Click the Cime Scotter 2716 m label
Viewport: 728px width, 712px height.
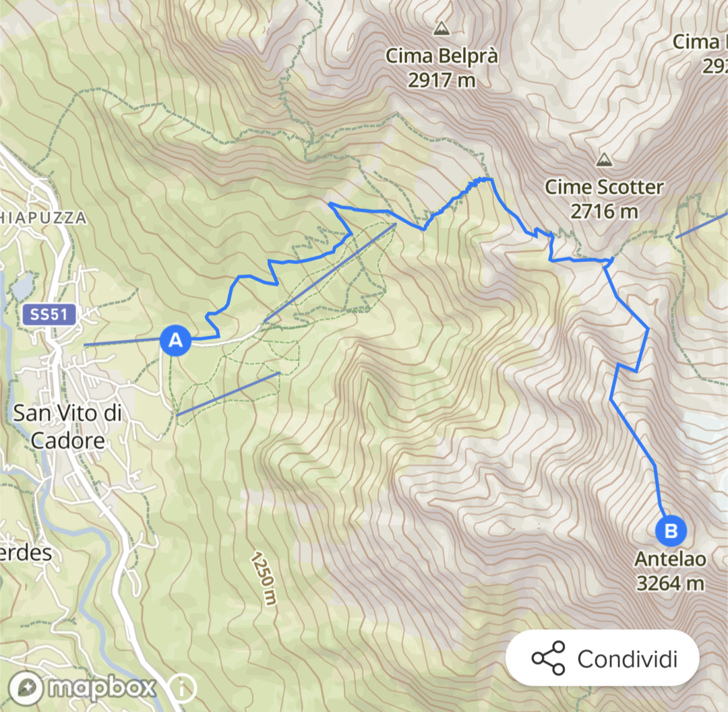click(x=604, y=199)
